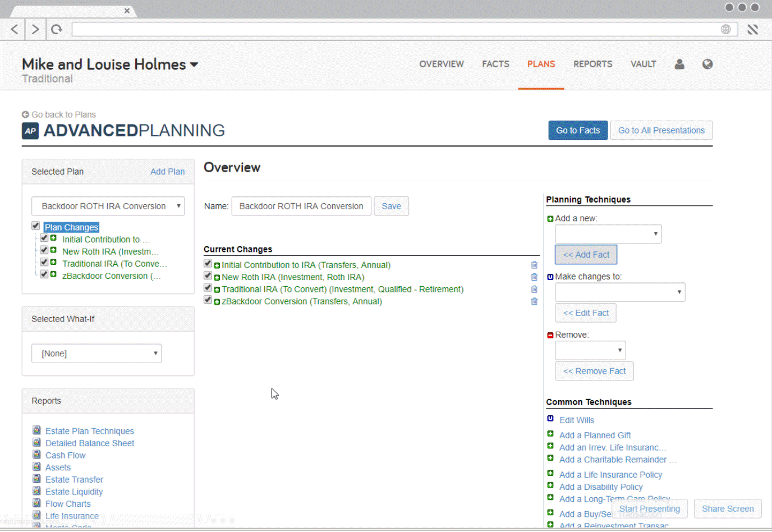Viewport: 772px width, 532px height.
Task: Click the plan Name text field
Action: click(x=301, y=206)
